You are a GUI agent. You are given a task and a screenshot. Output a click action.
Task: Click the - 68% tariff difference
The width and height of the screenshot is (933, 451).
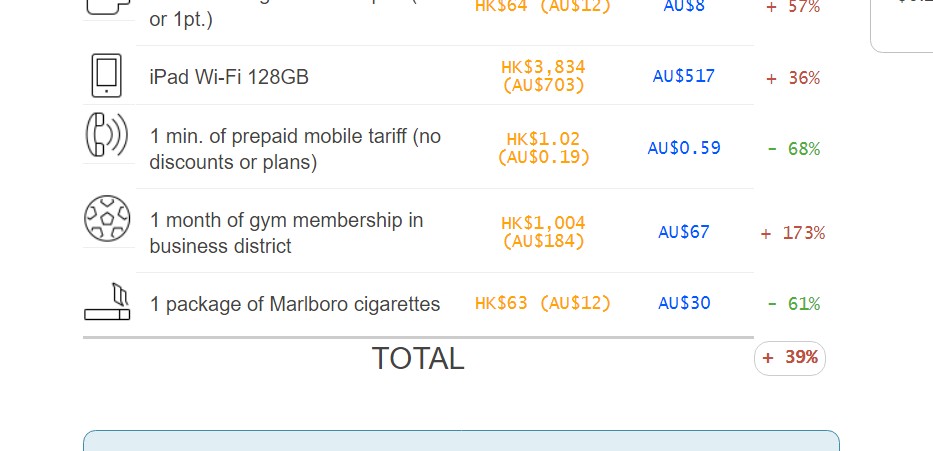793,149
